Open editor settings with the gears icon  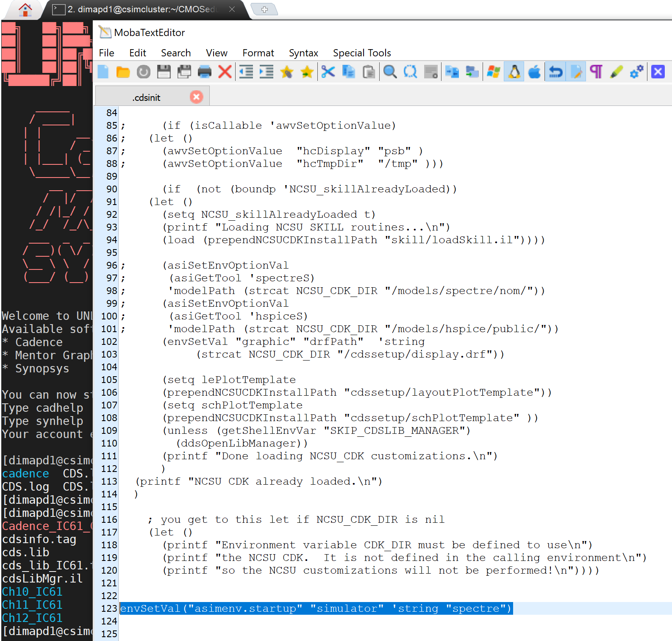[x=637, y=72]
